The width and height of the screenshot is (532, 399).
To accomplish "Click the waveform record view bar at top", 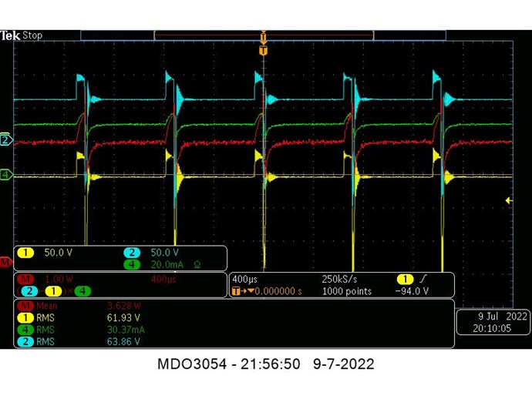I will coord(264,35).
